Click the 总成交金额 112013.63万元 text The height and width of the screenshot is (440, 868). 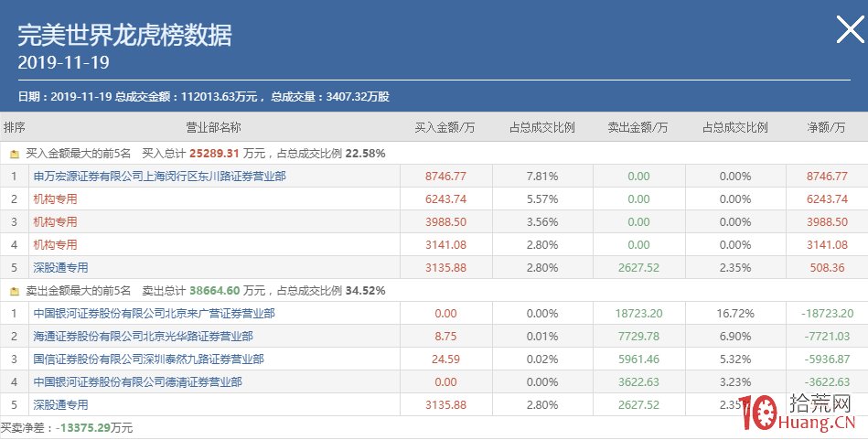[186, 96]
